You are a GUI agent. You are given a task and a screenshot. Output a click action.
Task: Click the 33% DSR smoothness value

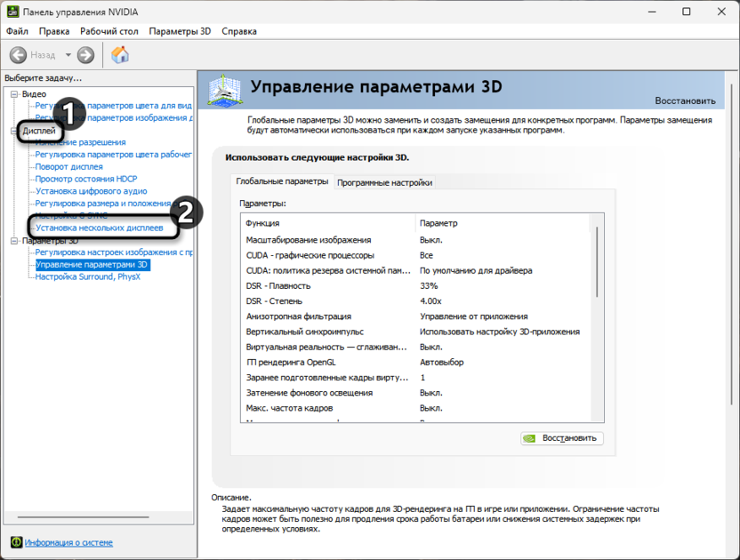pyautogui.click(x=429, y=286)
